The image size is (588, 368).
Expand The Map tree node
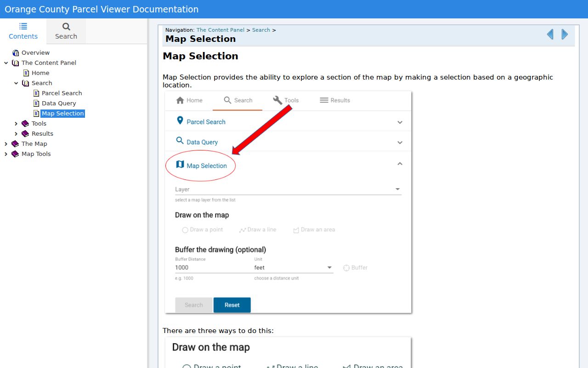click(6, 144)
